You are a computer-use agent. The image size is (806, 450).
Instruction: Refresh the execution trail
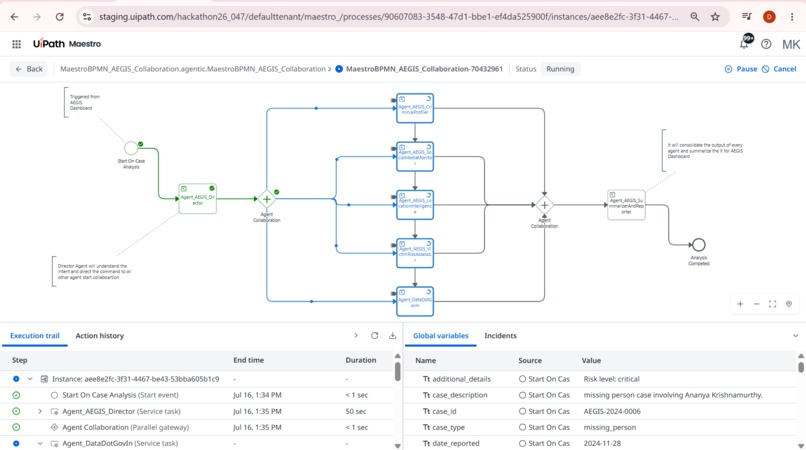374,335
